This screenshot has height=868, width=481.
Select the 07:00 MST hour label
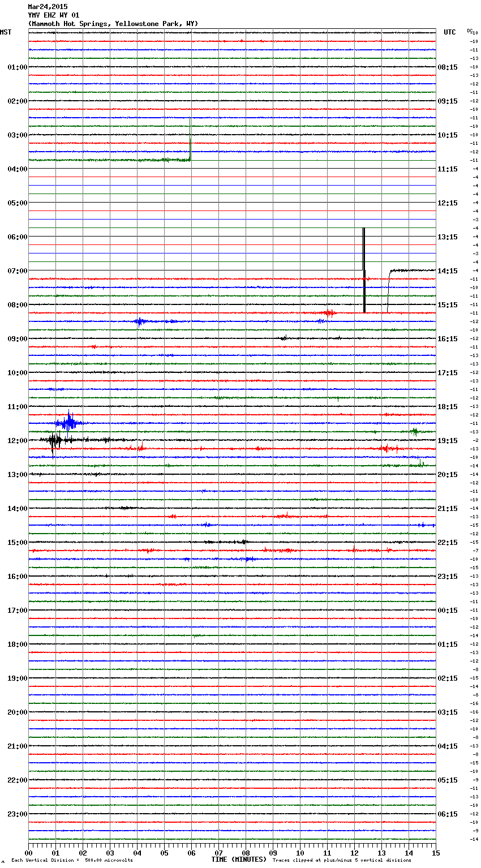click(x=18, y=271)
